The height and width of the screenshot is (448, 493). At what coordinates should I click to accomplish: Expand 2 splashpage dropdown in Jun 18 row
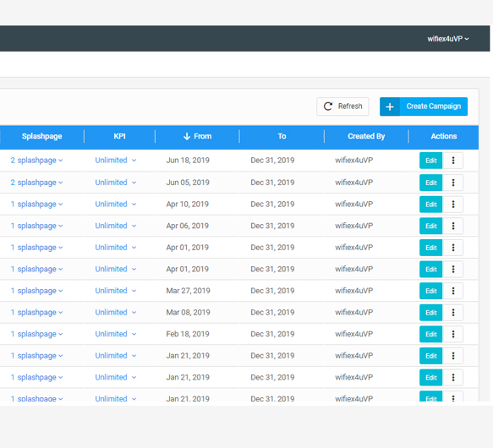(36, 161)
